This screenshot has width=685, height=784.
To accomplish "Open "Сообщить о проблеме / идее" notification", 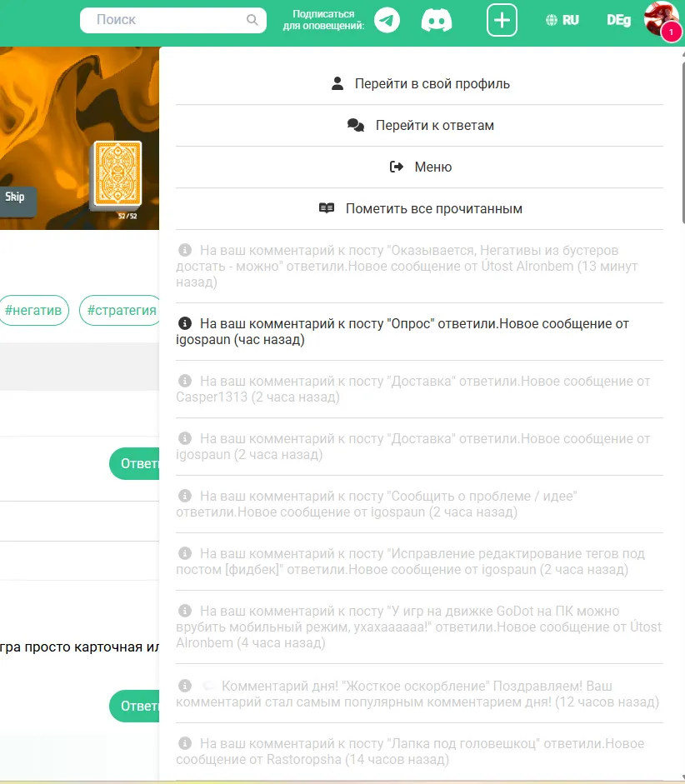I will 419,504.
